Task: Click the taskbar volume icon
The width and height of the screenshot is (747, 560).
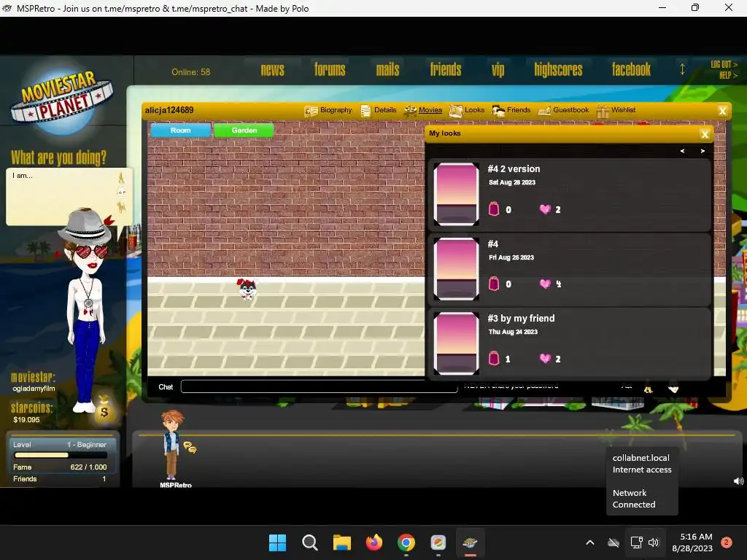Action: click(x=653, y=542)
